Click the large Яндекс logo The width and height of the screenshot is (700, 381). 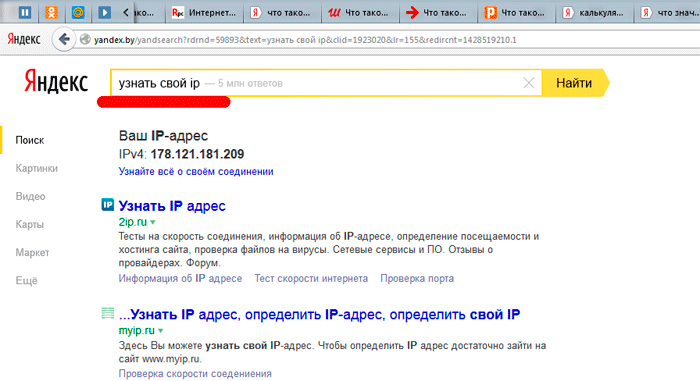[56, 82]
